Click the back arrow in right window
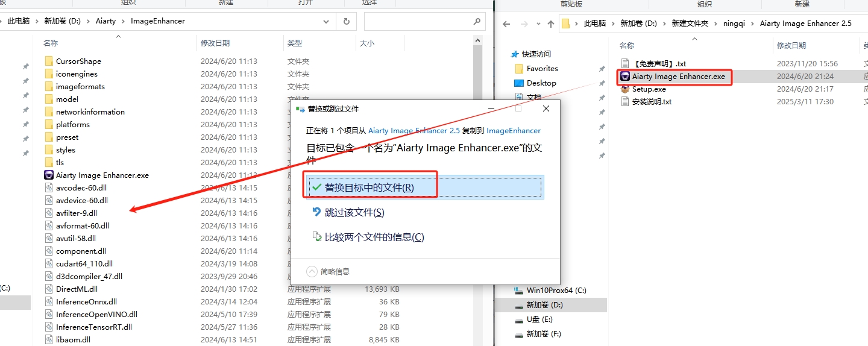This screenshot has height=346, width=868. pos(506,24)
